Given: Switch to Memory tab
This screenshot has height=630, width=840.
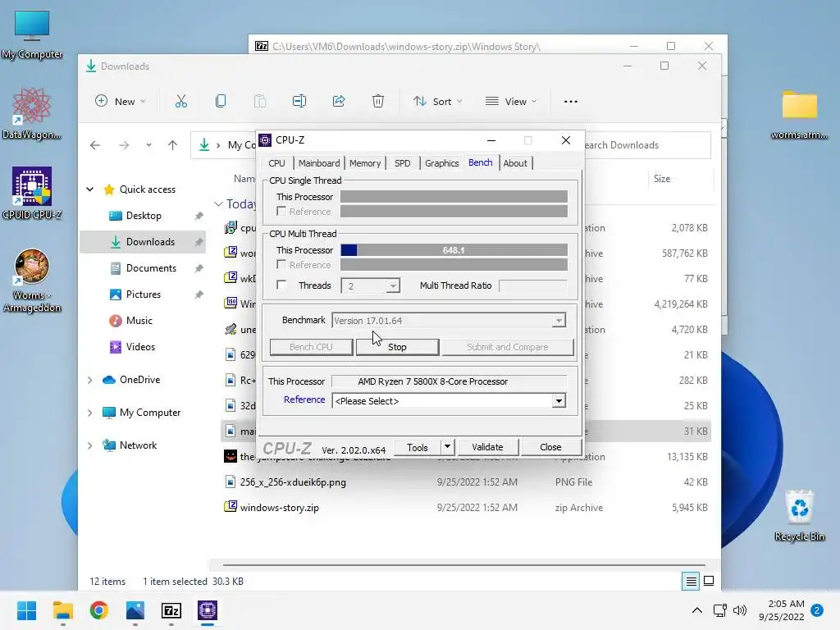Looking at the screenshot, I should point(365,163).
